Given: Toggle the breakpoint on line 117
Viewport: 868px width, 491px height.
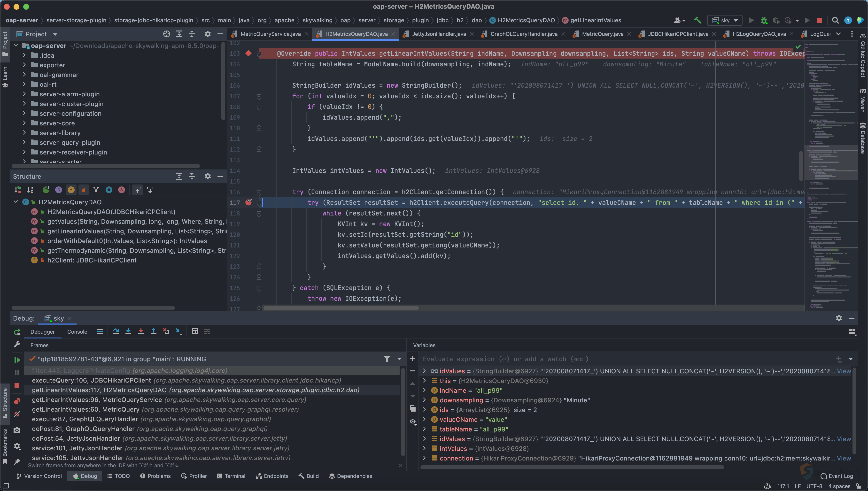Looking at the screenshot, I should 248,202.
